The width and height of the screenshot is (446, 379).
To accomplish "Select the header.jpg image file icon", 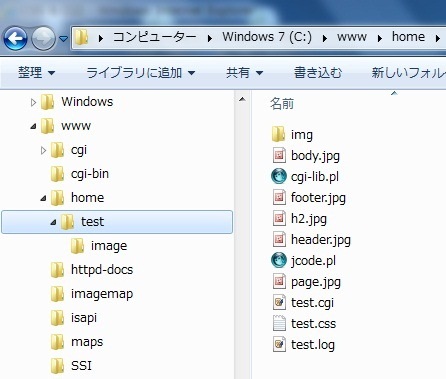I will [x=279, y=239].
